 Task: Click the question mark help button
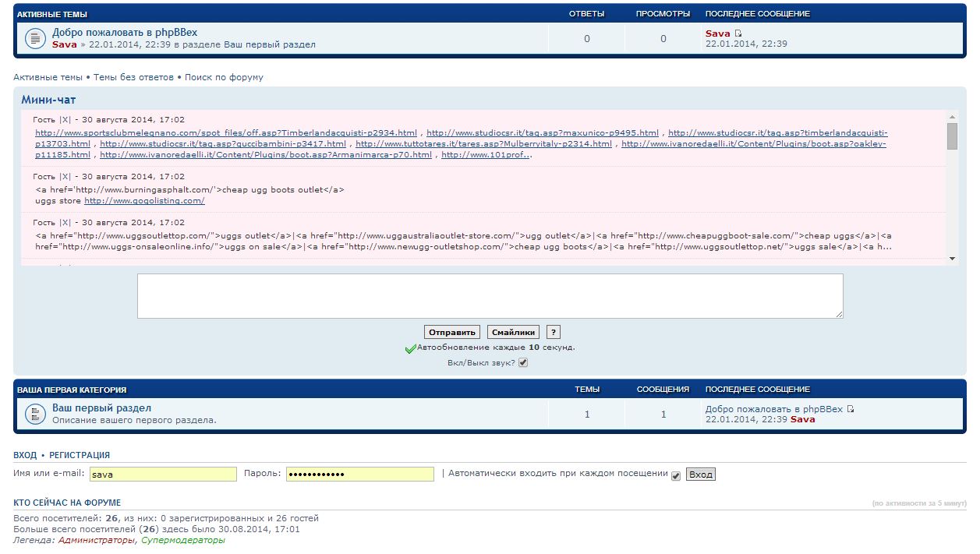pyautogui.click(x=553, y=333)
